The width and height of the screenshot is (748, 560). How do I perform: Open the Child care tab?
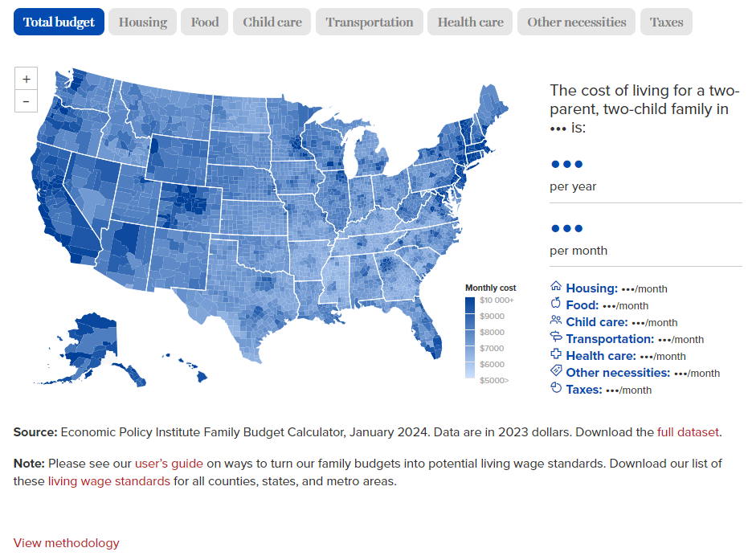272,22
